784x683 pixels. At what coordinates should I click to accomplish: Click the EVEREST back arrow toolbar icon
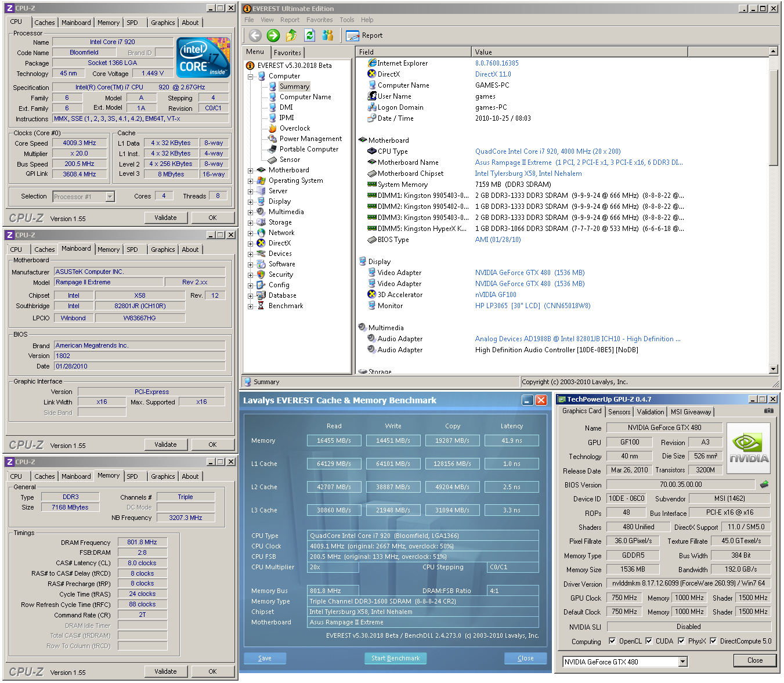point(255,35)
